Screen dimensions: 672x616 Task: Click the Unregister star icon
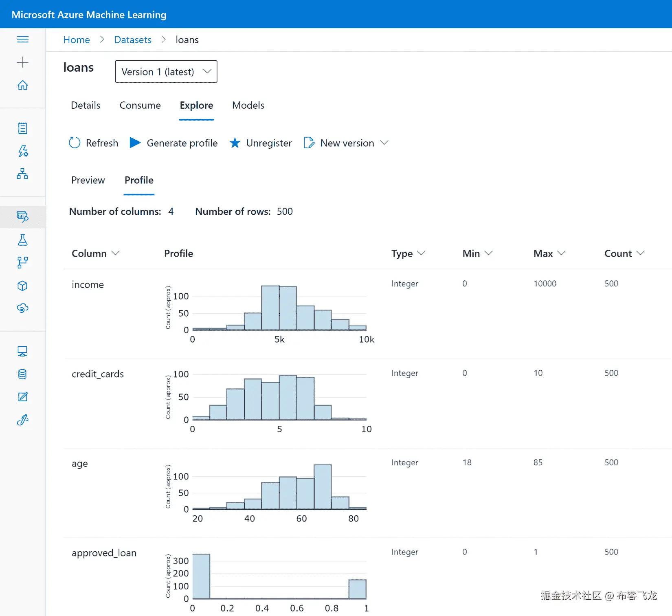pos(235,143)
